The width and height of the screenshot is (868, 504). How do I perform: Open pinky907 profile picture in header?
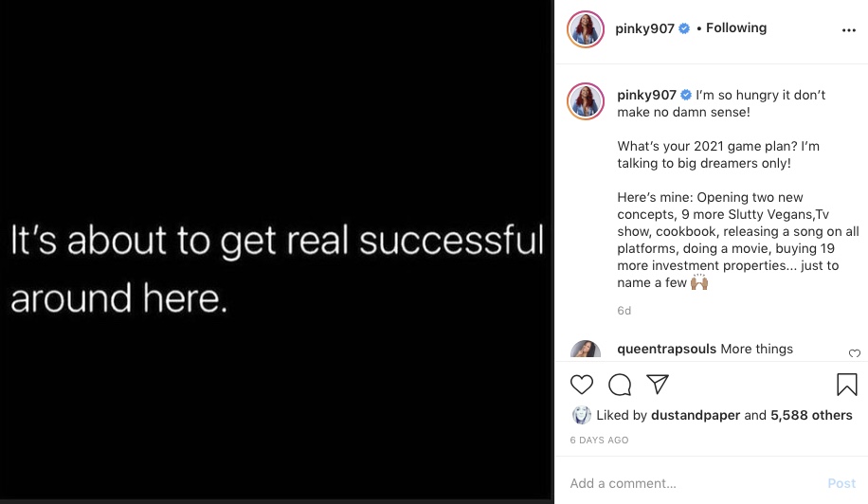click(x=586, y=29)
